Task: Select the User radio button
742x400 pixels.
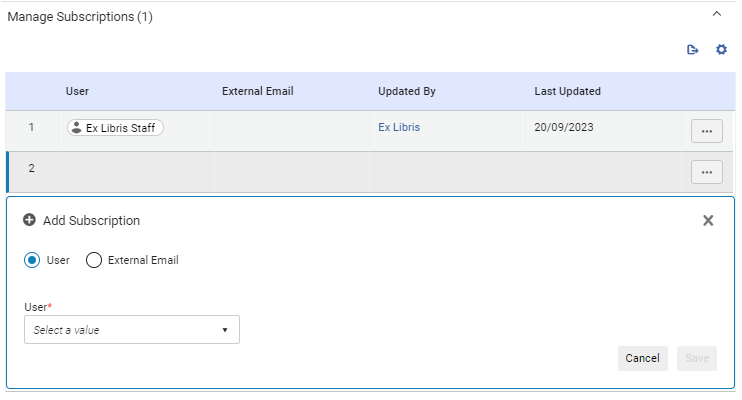Action: click(32, 260)
